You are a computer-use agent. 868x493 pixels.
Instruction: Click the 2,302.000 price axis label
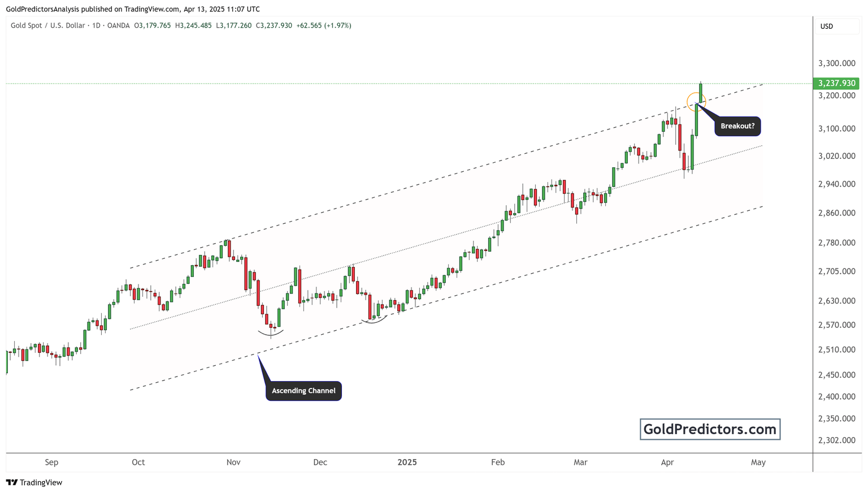[836, 440]
